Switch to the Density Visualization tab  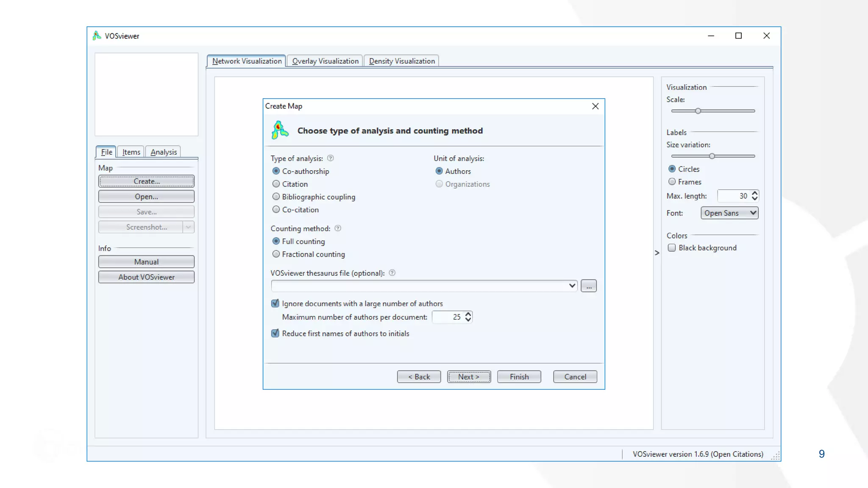(401, 61)
